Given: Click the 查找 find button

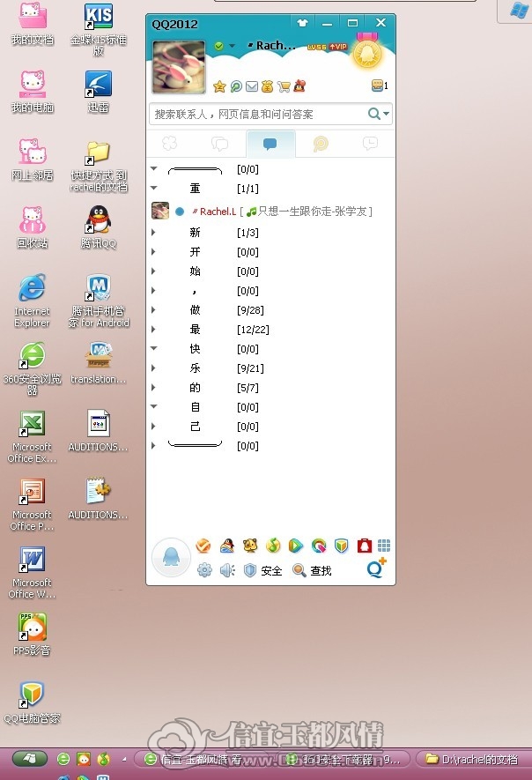Looking at the screenshot, I should (x=312, y=570).
